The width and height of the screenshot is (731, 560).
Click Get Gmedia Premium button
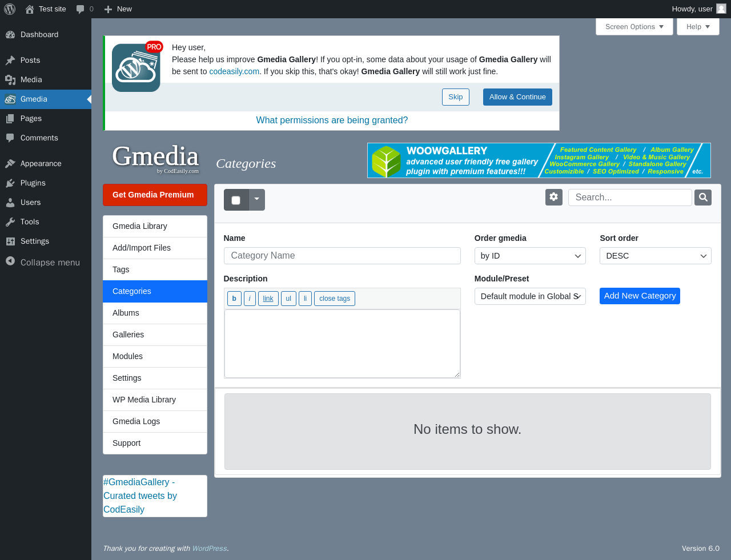155,195
